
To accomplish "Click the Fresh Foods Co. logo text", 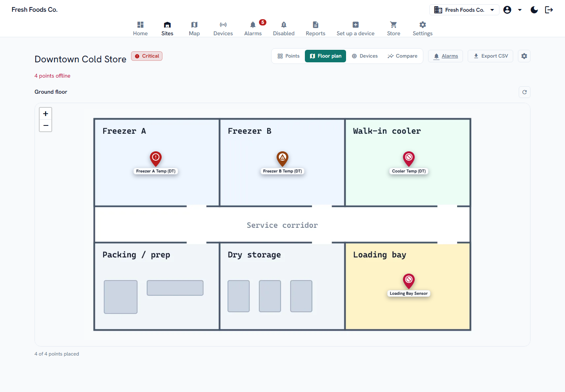I will [35, 10].
